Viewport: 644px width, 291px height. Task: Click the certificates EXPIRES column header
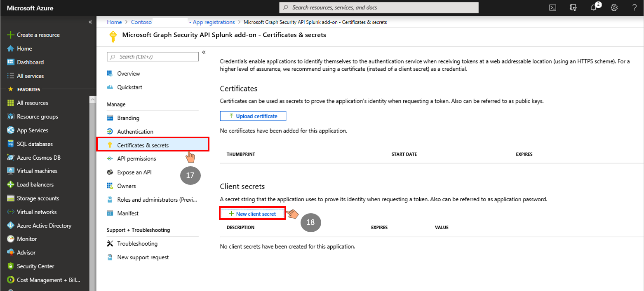click(524, 154)
